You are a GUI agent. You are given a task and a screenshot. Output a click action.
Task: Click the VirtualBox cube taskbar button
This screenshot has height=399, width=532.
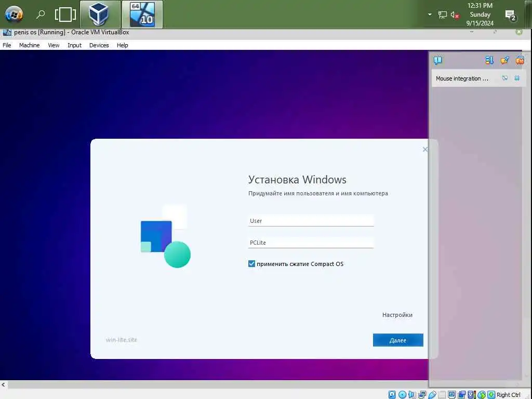pos(100,14)
